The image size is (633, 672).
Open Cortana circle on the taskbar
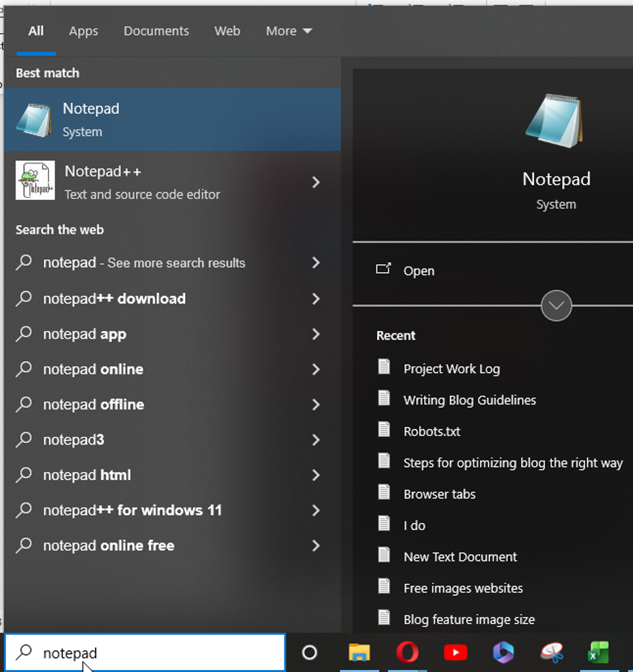(x=309, y=652)
